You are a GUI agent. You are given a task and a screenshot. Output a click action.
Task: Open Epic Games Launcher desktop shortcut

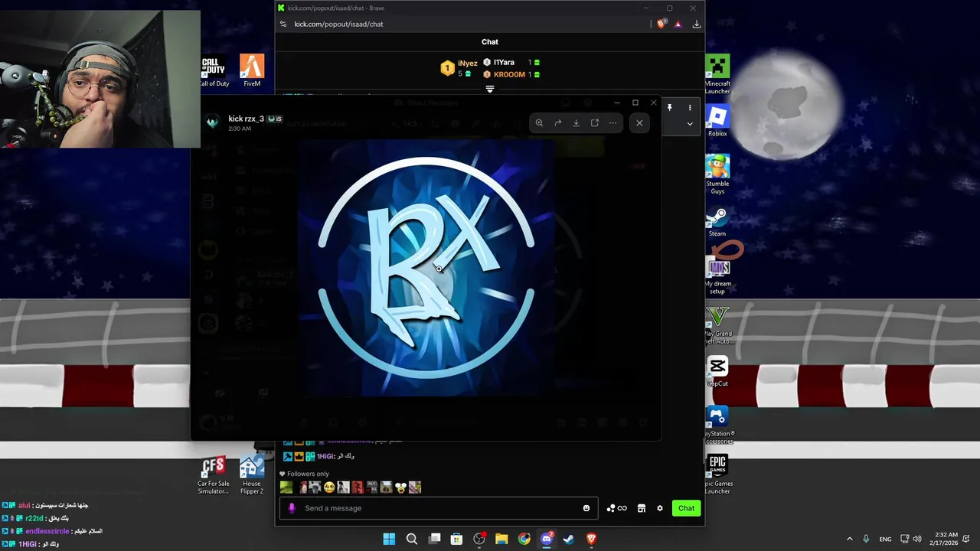[717, 474]
